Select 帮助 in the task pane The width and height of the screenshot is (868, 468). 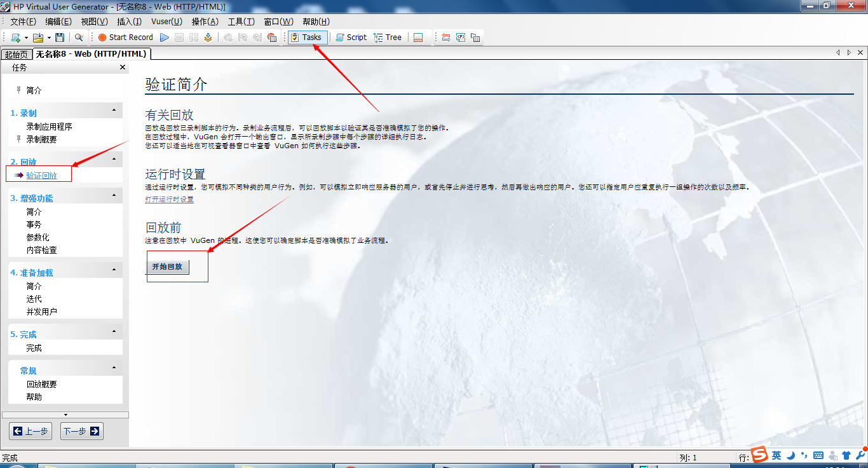[x=34, y=397]
